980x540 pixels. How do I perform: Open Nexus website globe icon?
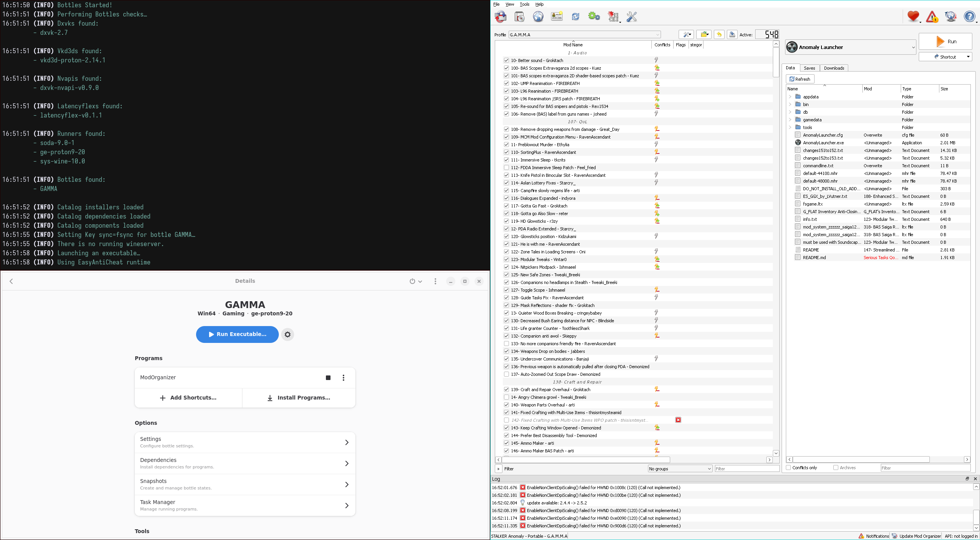538,16
